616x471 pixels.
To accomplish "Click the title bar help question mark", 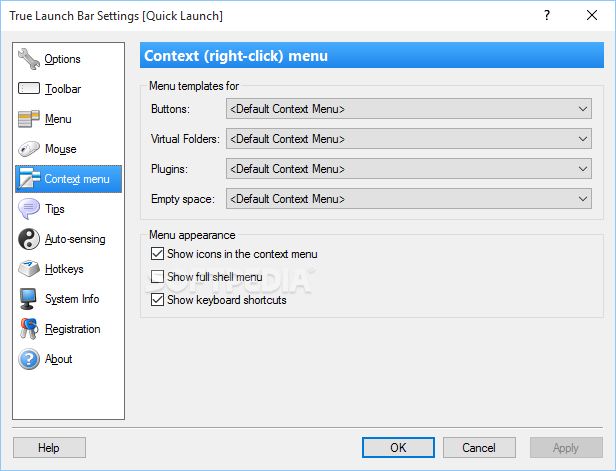I will click(x=547, y=15).
